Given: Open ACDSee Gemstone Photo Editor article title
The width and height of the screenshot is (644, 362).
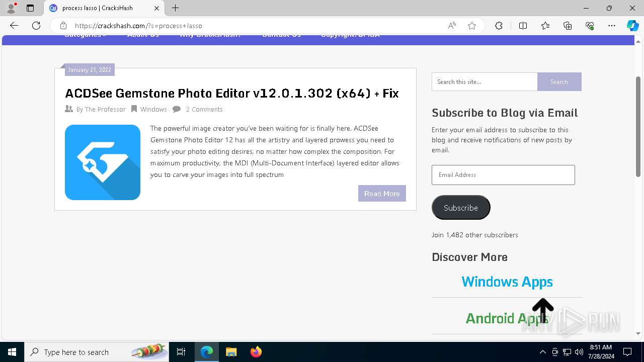Looking at the screenshot, I should coord(232,93).
